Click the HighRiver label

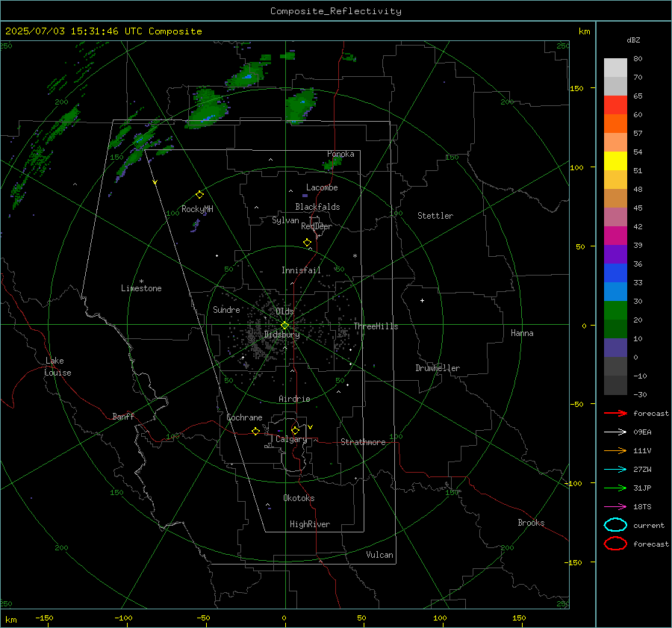coord(310,524)
